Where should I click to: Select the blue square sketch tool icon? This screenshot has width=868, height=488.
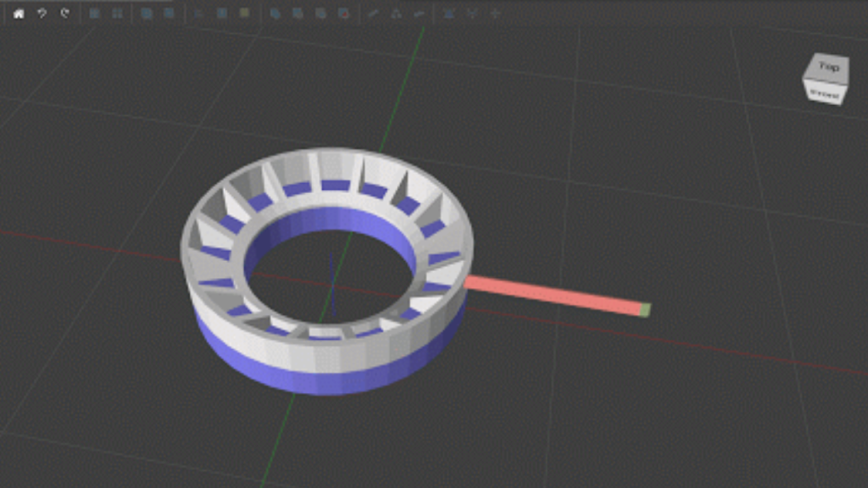tap(222, 13)
